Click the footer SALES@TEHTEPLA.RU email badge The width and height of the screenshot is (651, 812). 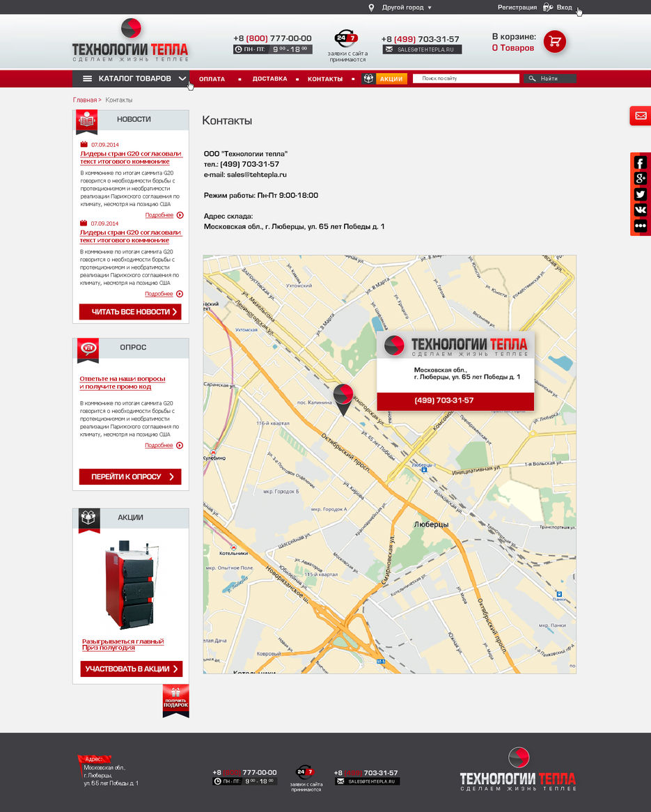click(x=367, y=781)
